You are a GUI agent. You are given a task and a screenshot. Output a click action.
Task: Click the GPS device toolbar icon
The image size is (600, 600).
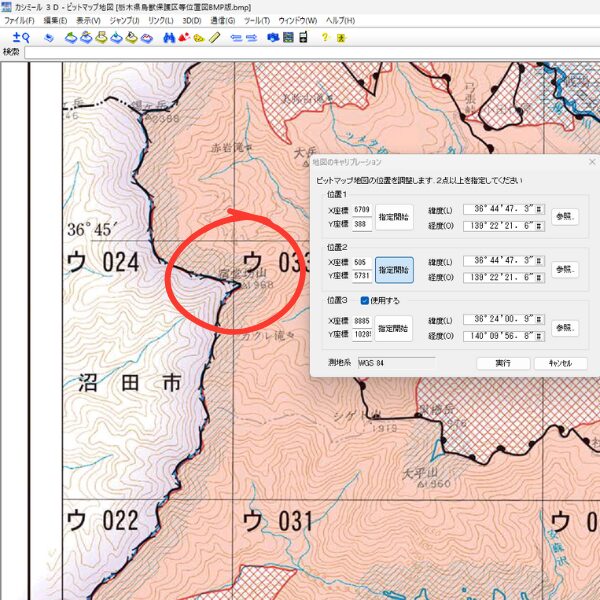[302, 37]
